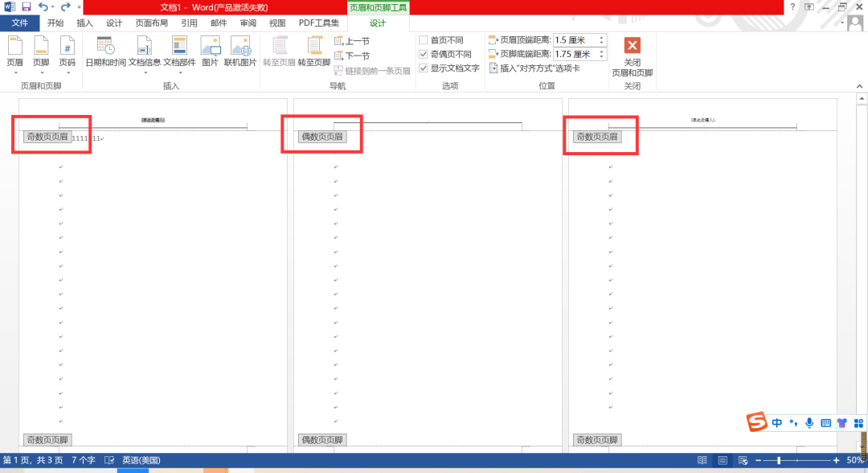Click 转至页脚 go to footer
The image size is (868, 473).
[x=314, y=52]
